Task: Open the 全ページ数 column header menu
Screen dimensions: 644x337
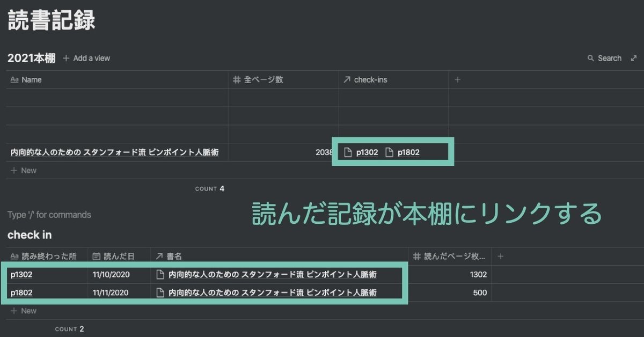Action: click(x=283, y=79)
